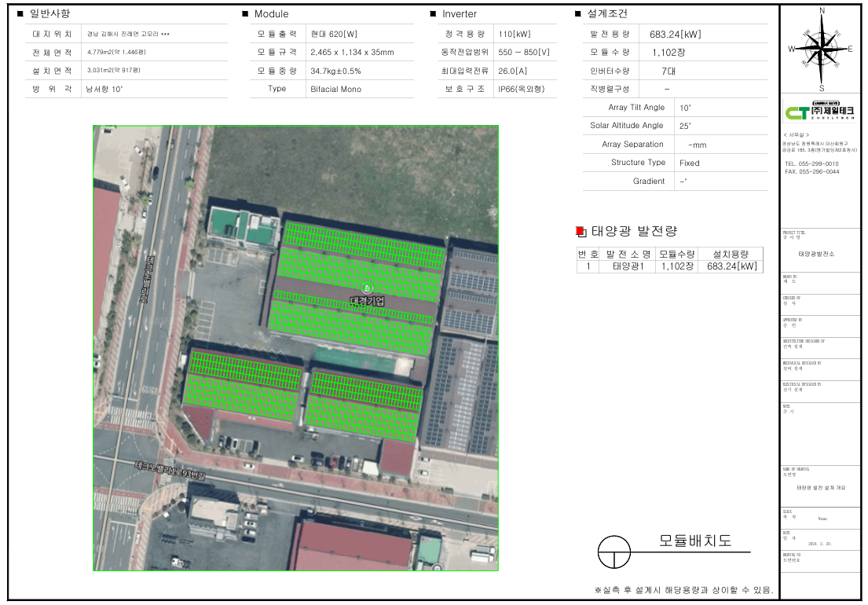Click the TEL. 055-299-0010 phone number

[811, 163]
